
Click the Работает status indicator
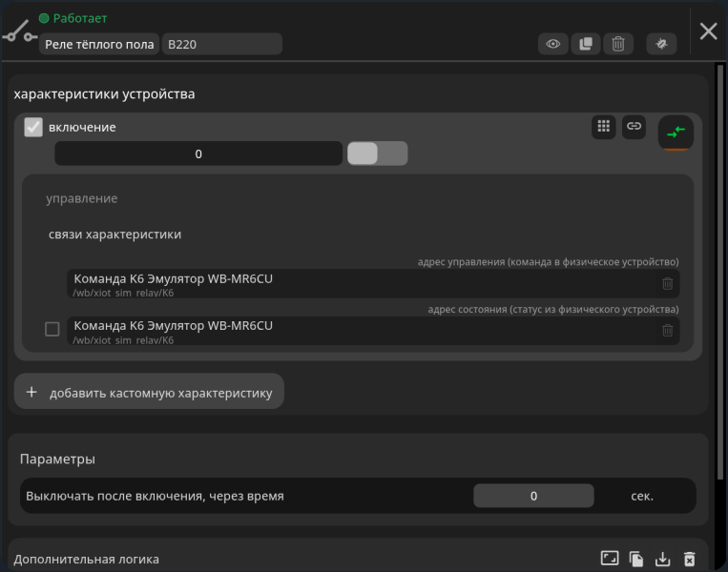pos(73,18)
